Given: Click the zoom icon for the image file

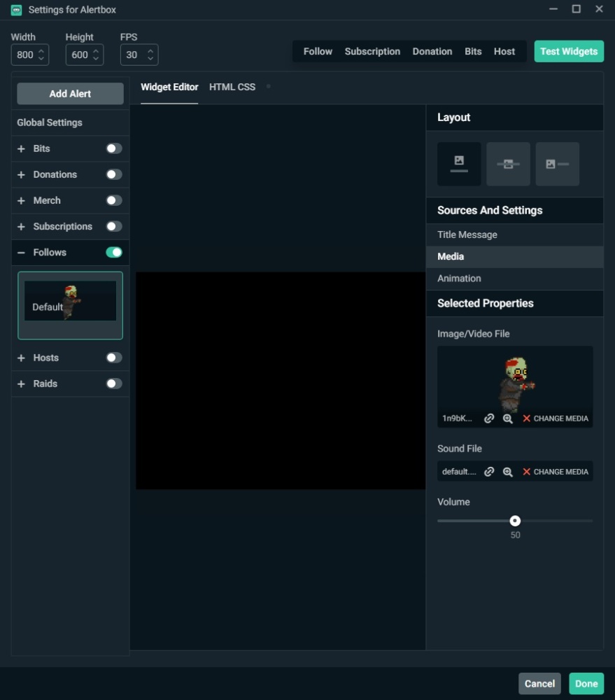Looking at the screenshot, I should tap(507, 419).
